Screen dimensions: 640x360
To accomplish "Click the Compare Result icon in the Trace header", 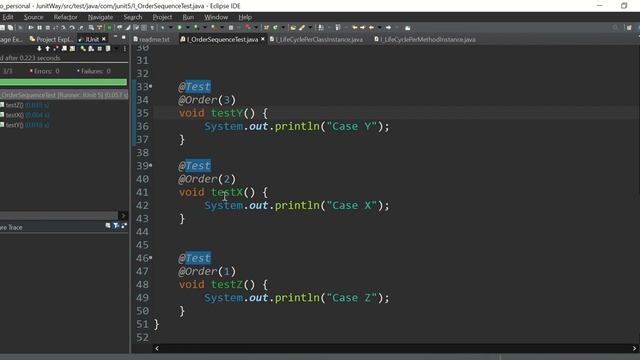I will 124,225.
